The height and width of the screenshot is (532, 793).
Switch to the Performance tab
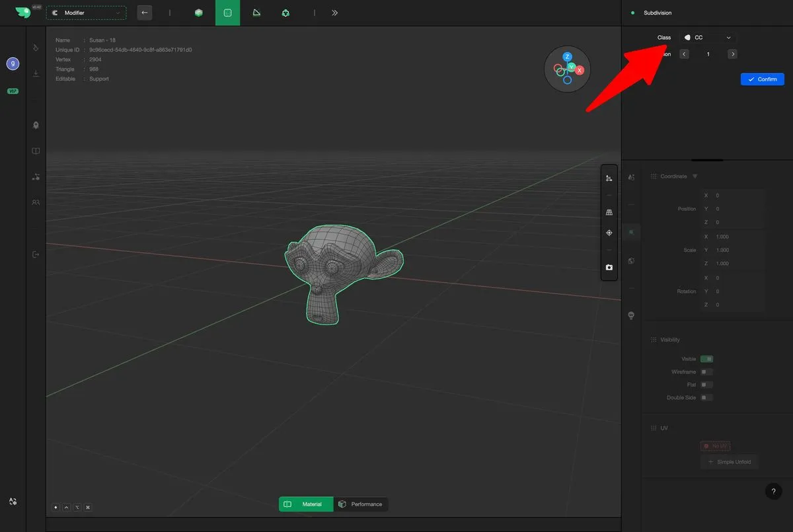point(360,504)
